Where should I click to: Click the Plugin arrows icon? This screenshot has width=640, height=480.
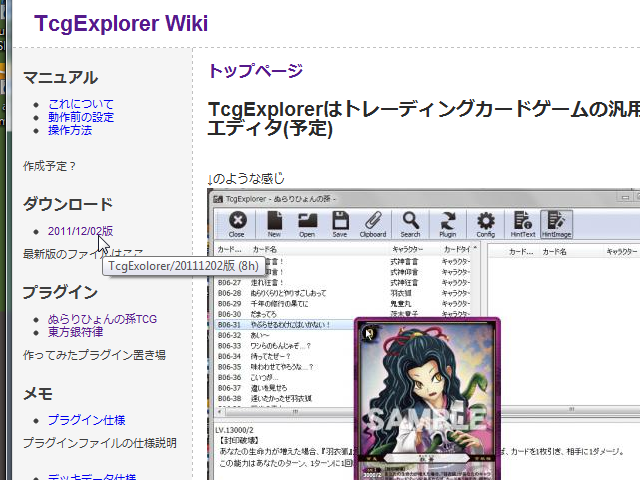click(447, 224)
